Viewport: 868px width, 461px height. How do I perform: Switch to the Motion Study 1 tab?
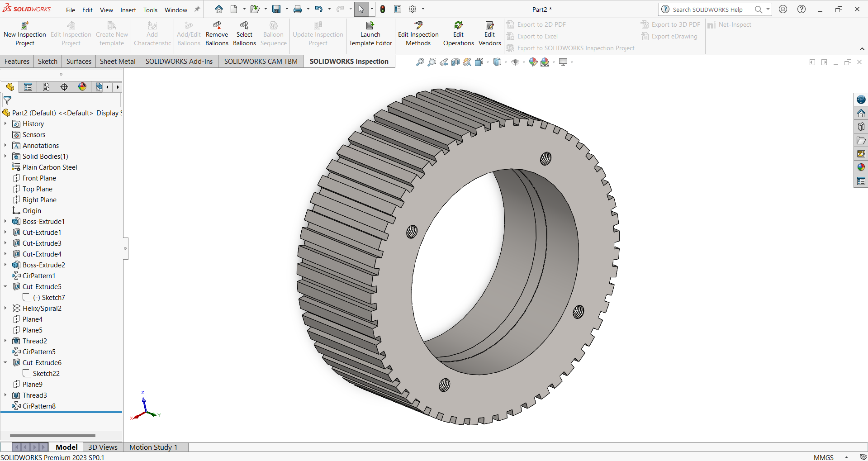[x=153, y=447]
